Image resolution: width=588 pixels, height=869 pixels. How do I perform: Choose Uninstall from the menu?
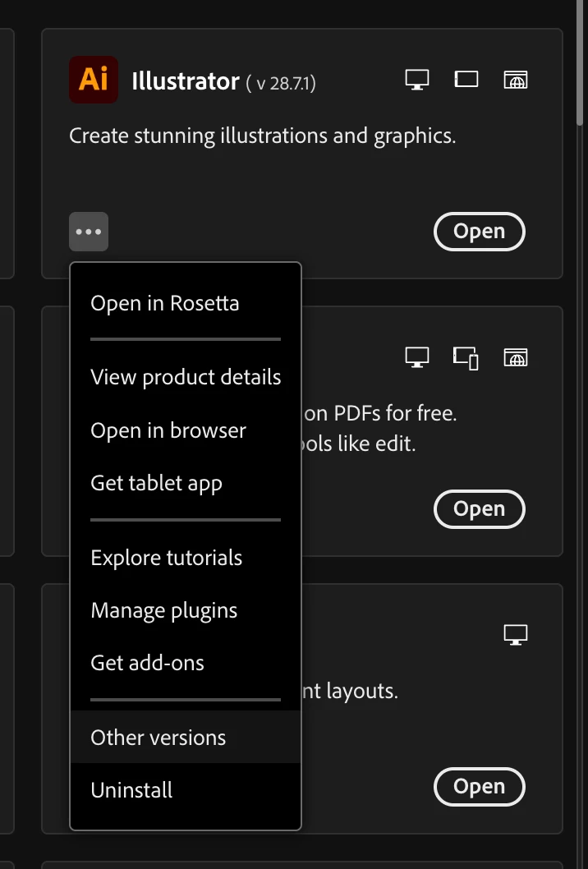186,790
